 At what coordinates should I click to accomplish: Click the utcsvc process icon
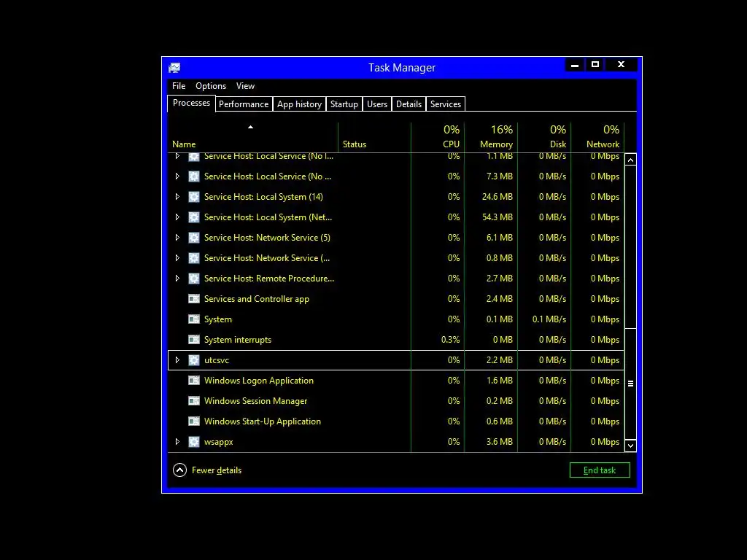click(x=194, y=360)
